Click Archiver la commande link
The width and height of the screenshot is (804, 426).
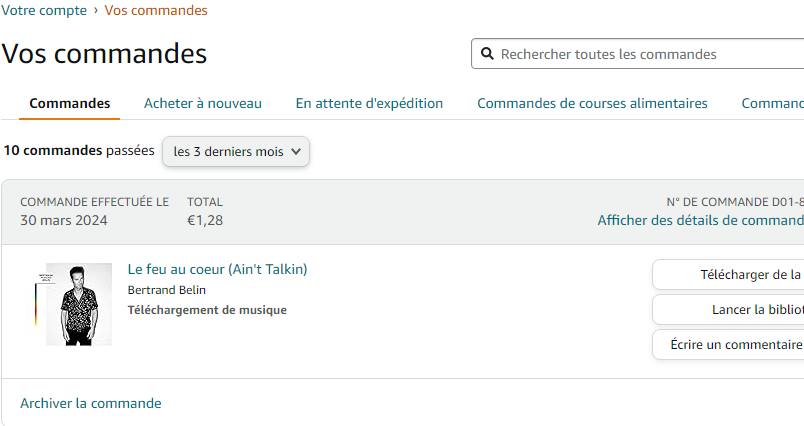pos(91,403)
